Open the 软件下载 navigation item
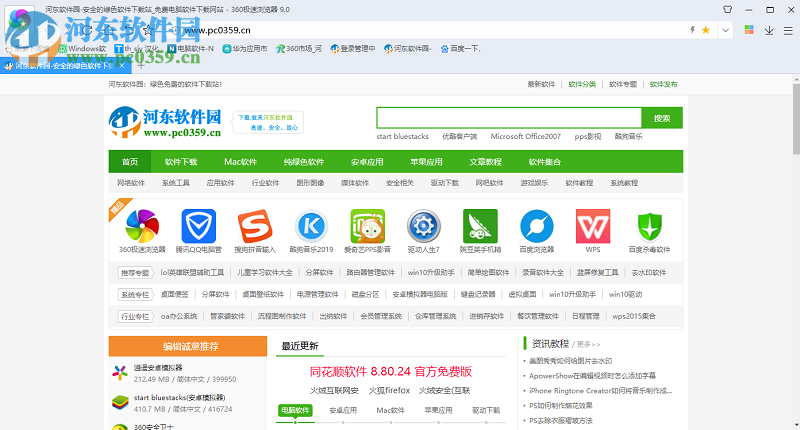Image resolution: width=800 pixels, height=430 pixels. (x=181, y=162)
